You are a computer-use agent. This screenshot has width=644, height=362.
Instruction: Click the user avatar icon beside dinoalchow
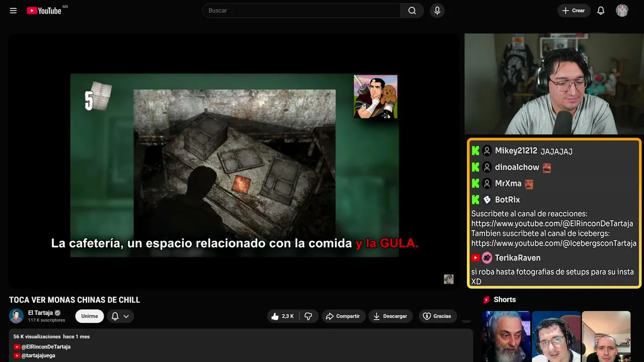click(487, 167)
